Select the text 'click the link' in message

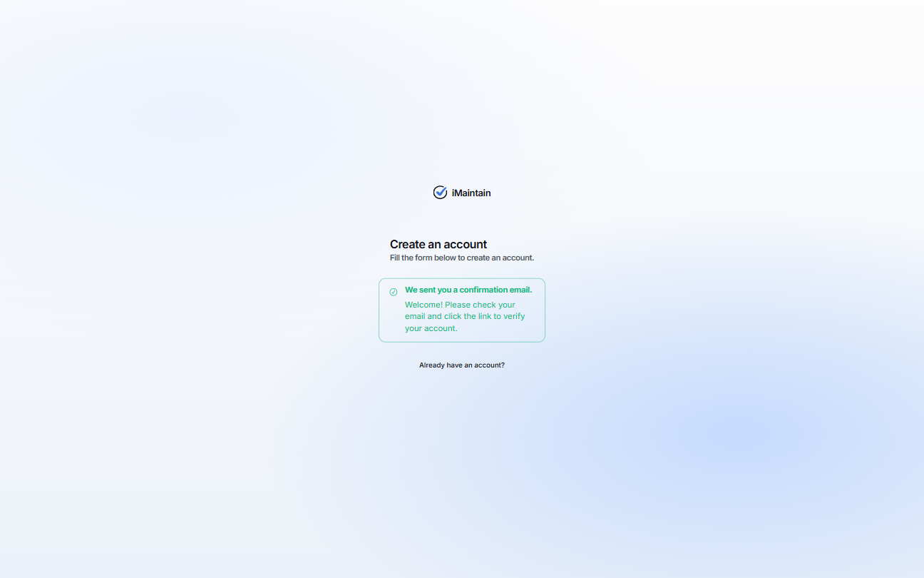tap(464, 316)
